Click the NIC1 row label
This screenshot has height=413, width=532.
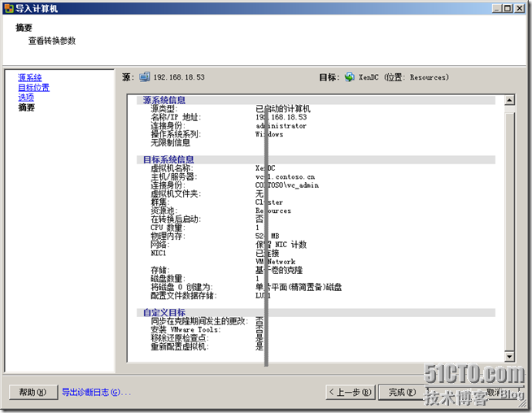pyautogui.click(x=158, y=254)
